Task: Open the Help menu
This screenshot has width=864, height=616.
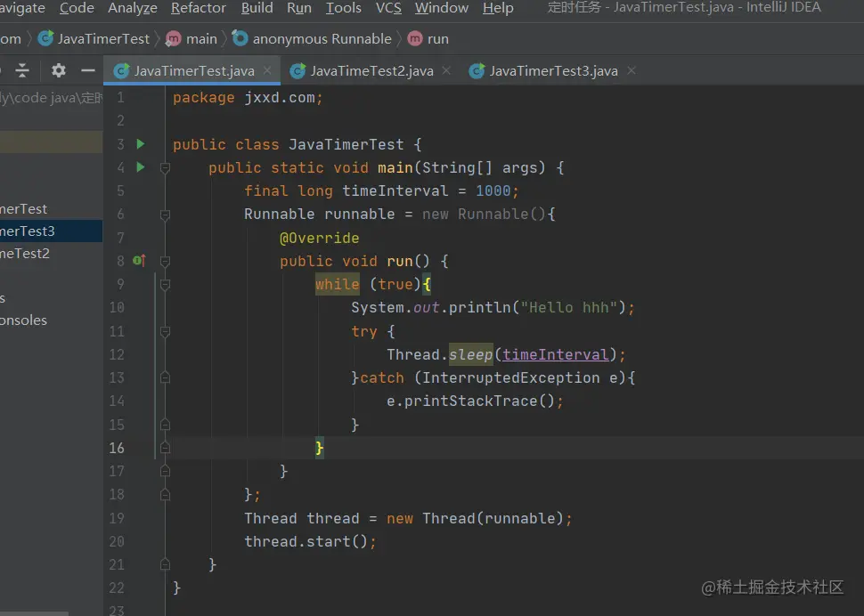Action: [498, 8]
